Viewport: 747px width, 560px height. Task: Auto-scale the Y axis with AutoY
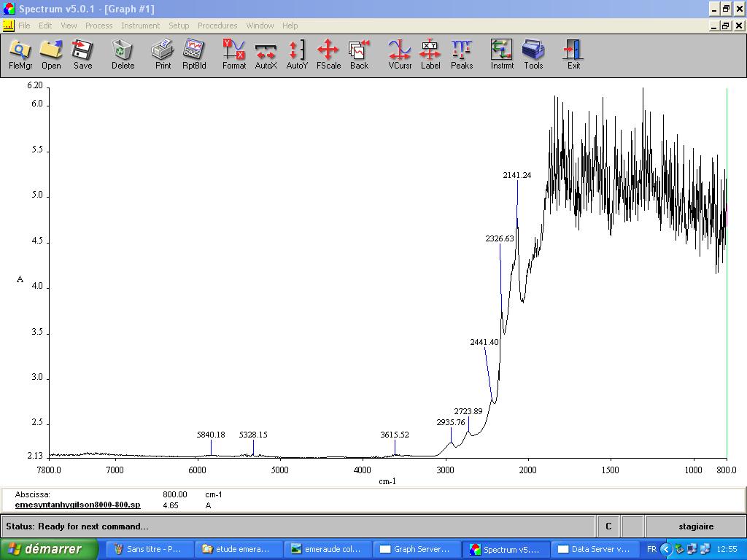[x=297, y=55]
